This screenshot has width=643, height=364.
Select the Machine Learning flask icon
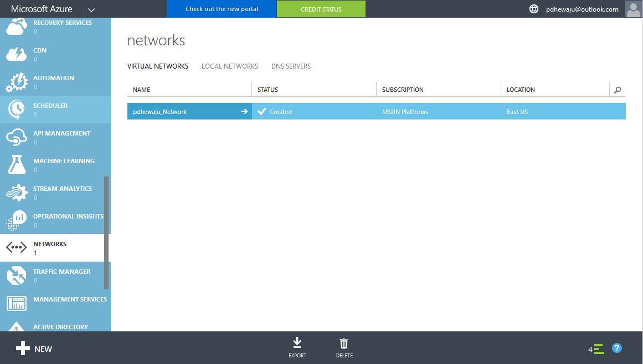click(17, 165)
